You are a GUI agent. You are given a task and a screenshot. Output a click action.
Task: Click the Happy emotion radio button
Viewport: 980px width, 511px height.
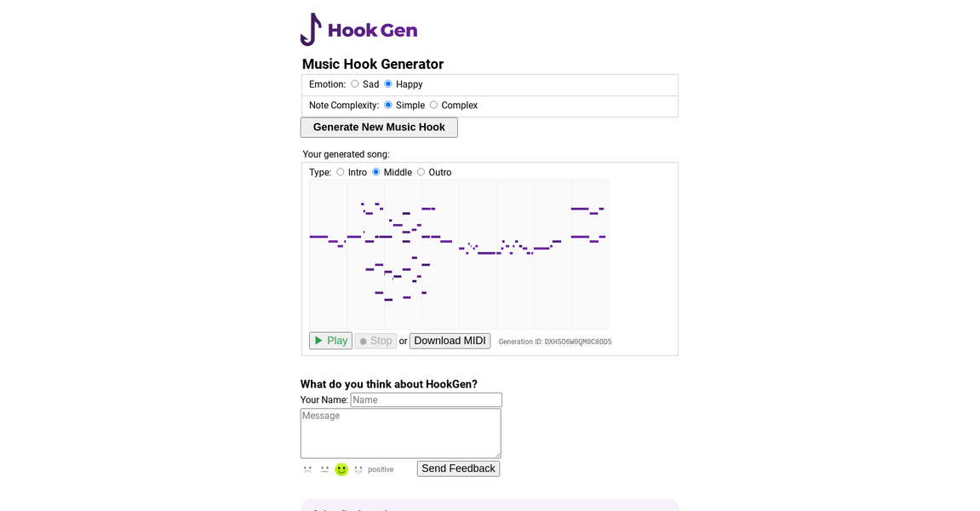pos(388,84)
